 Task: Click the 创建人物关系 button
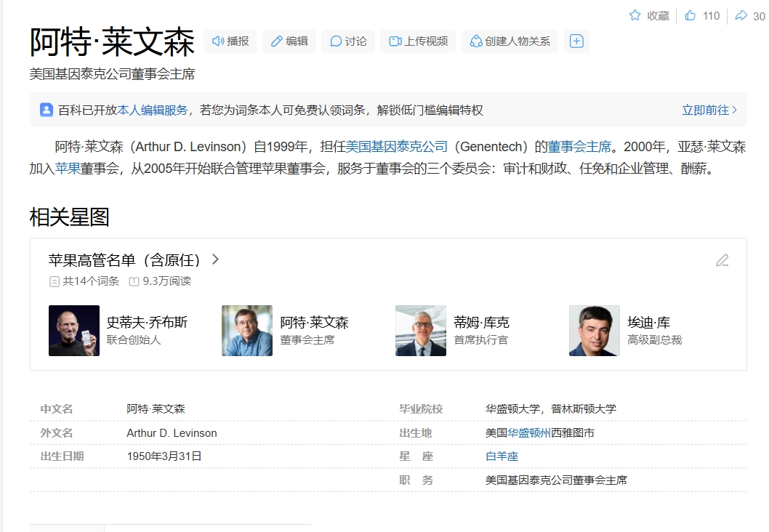(510, 41)
